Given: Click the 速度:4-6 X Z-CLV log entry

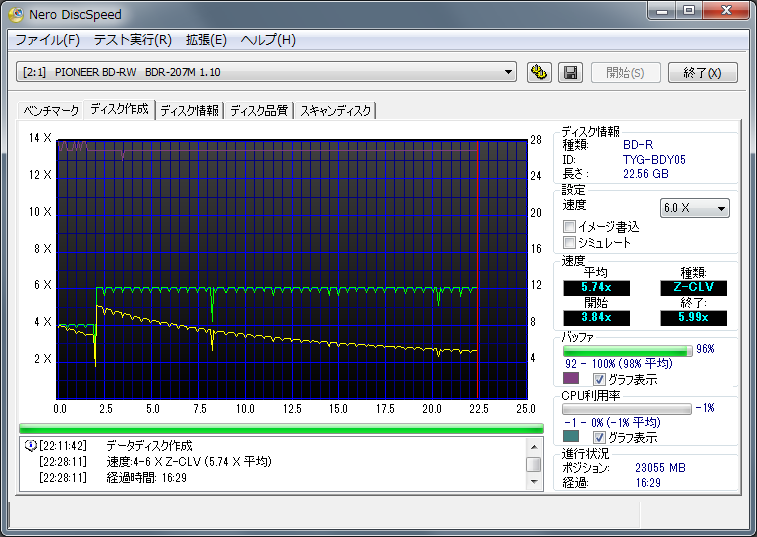Looking at the screenshot, I should click(x=189, y=462).
